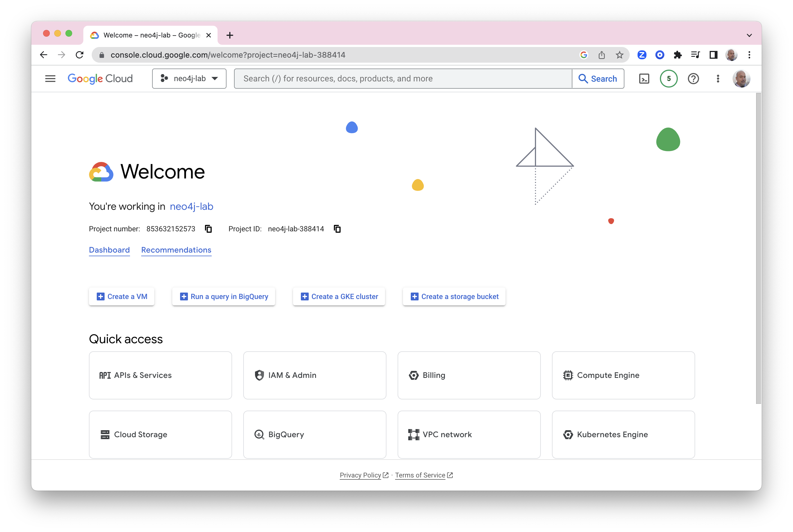793x532 pixels.
Task: Open console settings three-dot menu
Action: click(718, 79)
